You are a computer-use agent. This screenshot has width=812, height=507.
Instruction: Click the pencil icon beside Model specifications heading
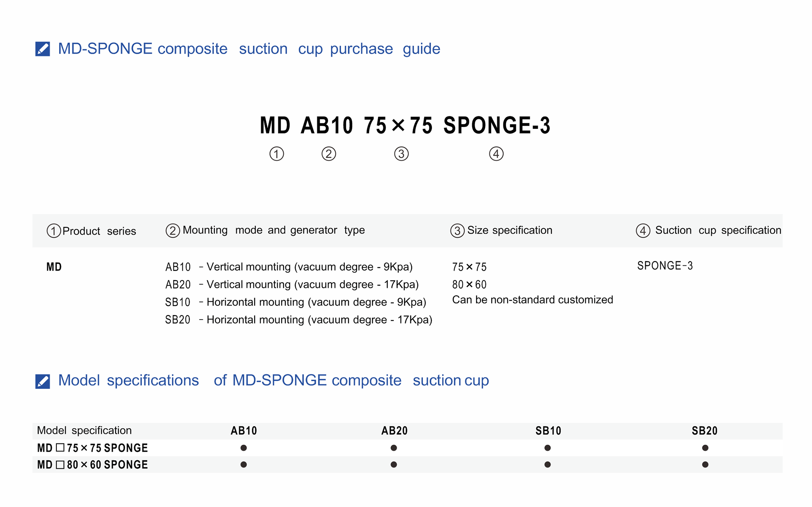click(42, 381)
